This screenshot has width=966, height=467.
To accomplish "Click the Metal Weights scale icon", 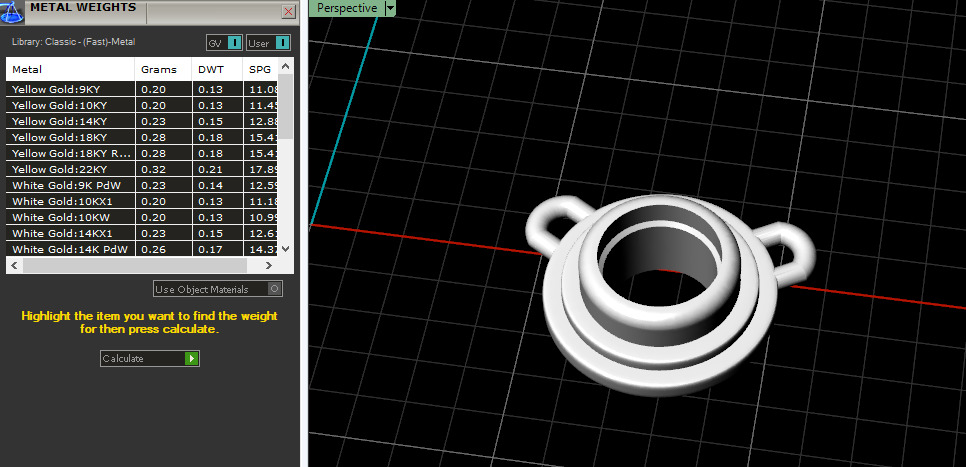I will click(x=12, y=12).
